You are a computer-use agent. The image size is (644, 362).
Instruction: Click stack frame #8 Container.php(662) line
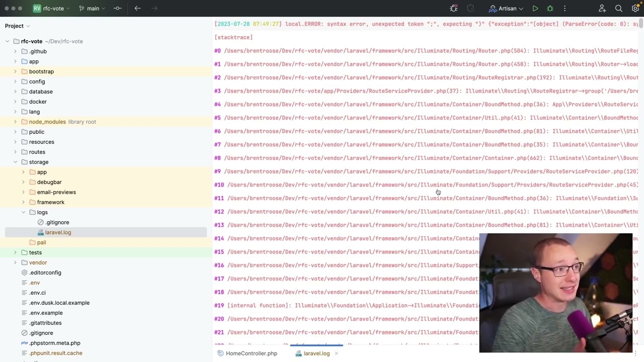coord(426,158)
